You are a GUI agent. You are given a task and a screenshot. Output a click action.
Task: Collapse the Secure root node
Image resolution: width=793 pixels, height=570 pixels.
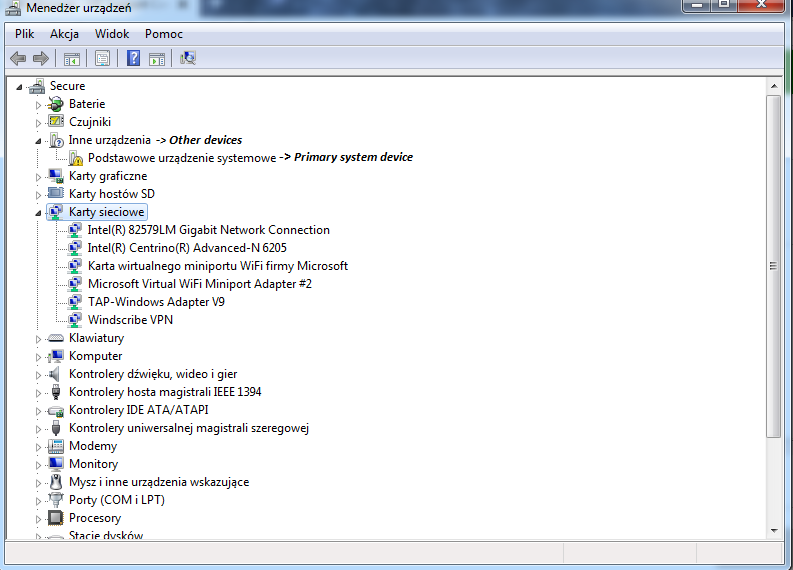coord(19,87)
